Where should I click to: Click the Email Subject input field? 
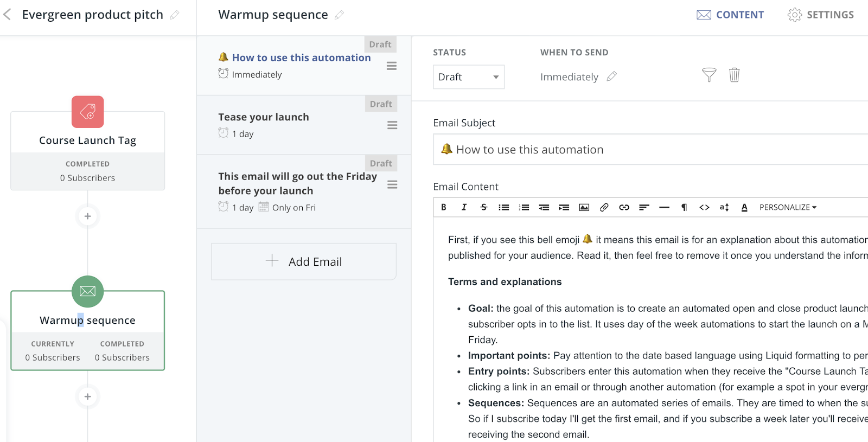[651, 150]
